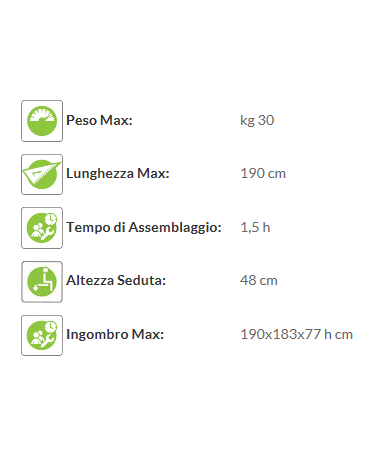The height and width of the screenshot is (474, 370).
Task: Select the Ingombro Max label
Action: [115, 334]
